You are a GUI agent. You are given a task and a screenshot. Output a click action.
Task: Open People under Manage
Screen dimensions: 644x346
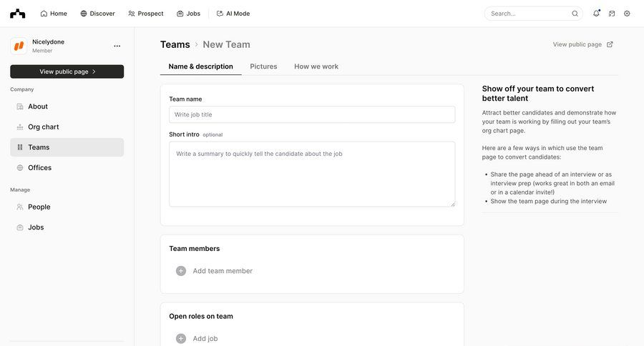point(67,207)
